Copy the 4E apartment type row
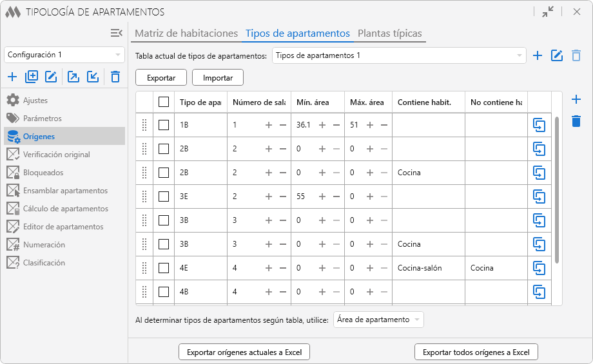This screenshot has width=593, height=364. pos(539,268)
